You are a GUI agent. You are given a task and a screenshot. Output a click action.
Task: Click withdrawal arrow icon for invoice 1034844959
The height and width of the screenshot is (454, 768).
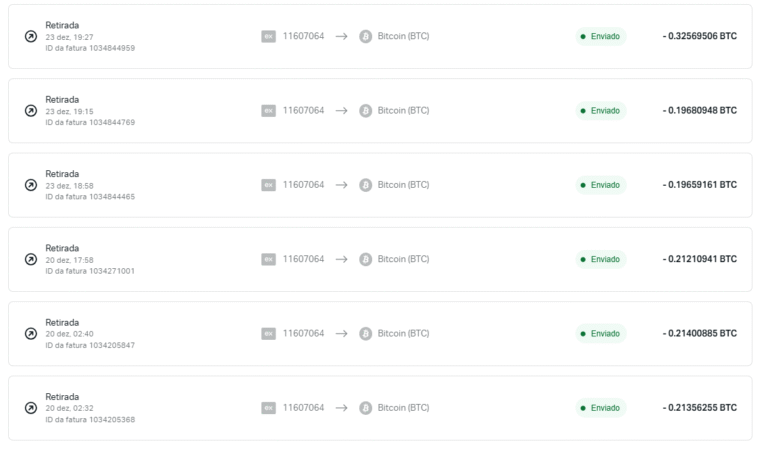click(x=31, y=36)
